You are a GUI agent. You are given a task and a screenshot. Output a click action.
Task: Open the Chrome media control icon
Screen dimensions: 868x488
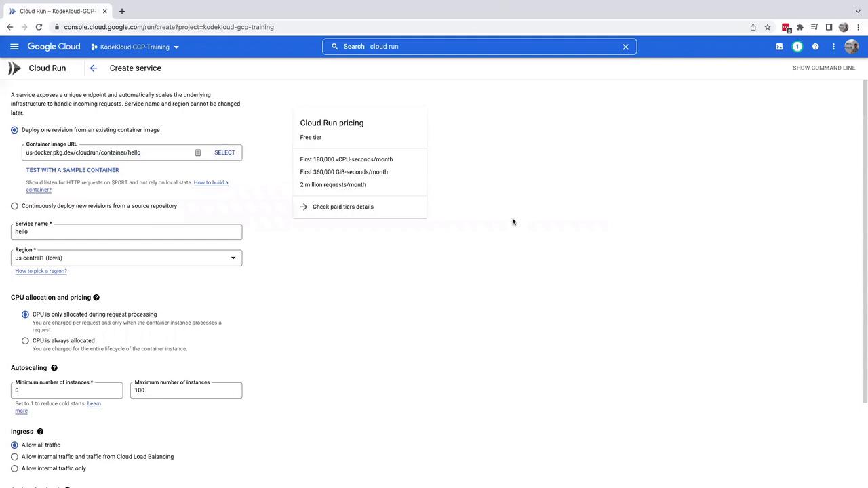point(814,27)
